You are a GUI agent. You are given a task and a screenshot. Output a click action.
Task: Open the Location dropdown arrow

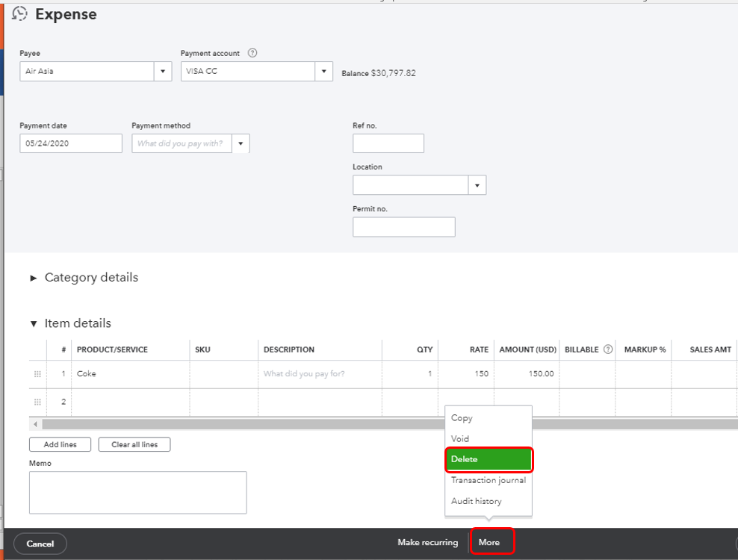477,185
